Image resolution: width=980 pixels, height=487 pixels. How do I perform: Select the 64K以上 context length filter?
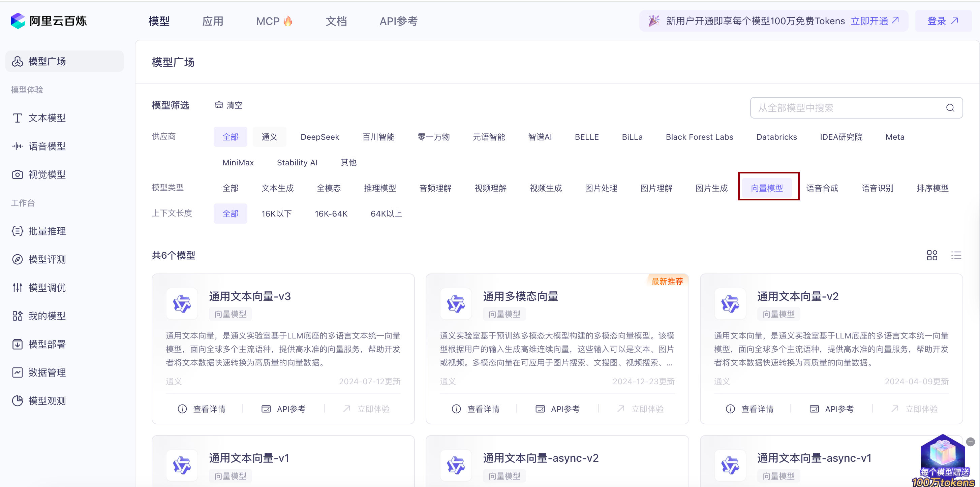pyautogui.click(x=386, y=214)
